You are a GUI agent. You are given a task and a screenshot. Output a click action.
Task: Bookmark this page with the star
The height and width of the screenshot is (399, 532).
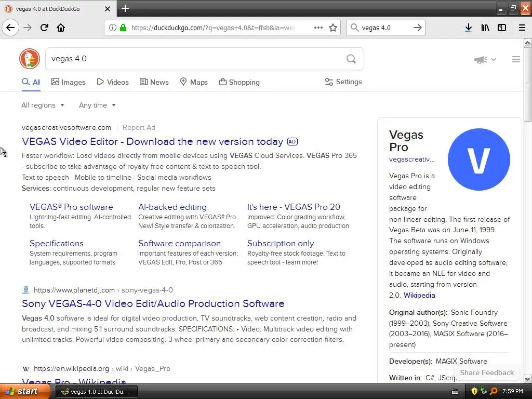pos(333,28)
